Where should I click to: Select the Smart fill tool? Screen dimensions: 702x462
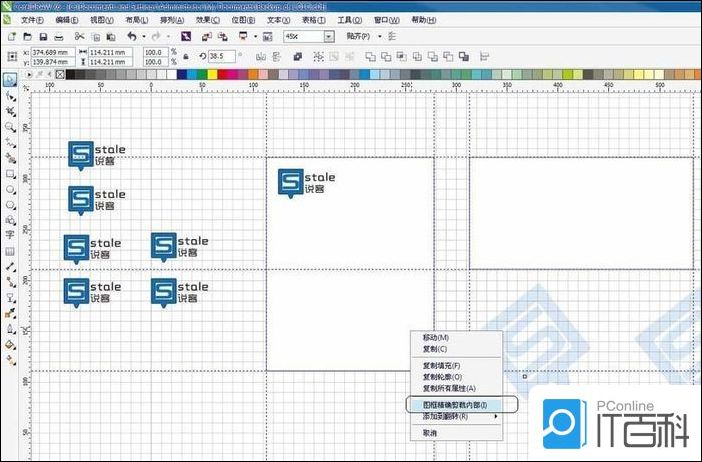[10, 158]
